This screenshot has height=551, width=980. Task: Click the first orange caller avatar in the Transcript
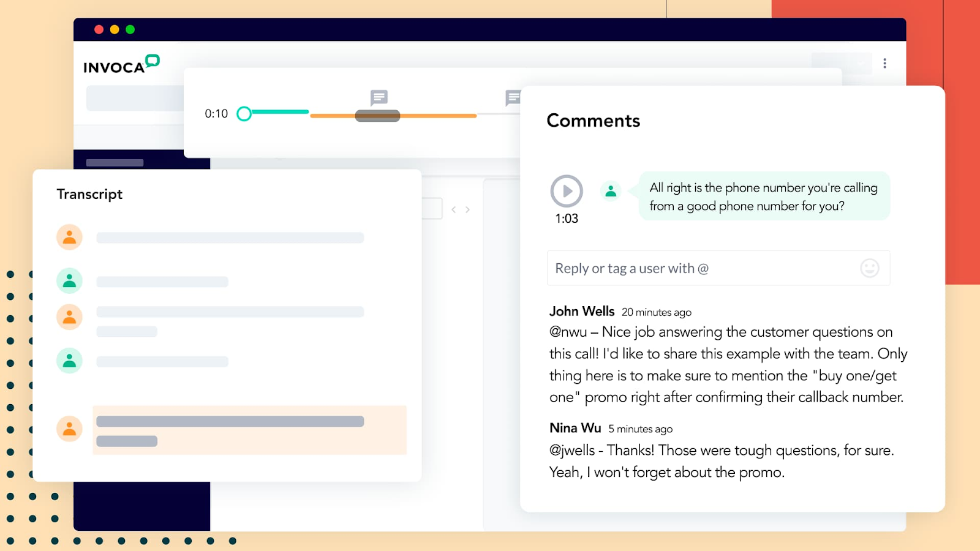point(69,237)
